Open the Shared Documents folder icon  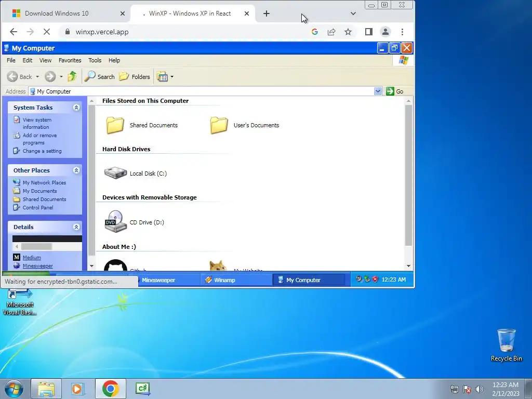[115, 125]
